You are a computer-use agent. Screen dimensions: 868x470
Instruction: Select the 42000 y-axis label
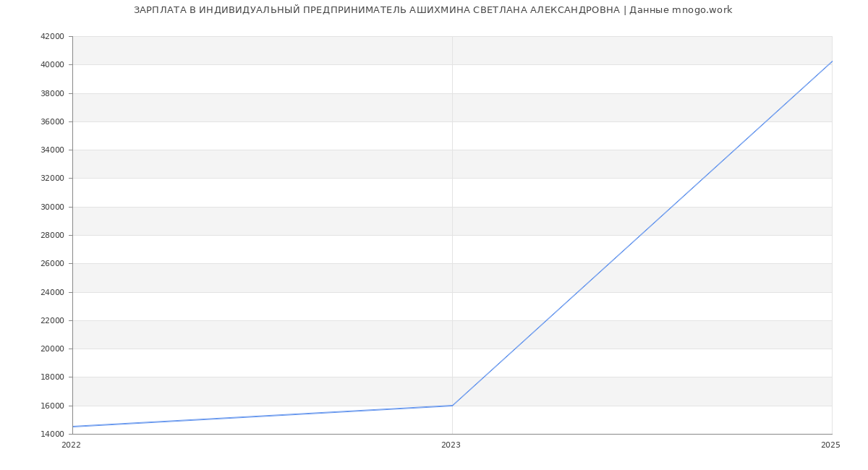coord(52,37)
